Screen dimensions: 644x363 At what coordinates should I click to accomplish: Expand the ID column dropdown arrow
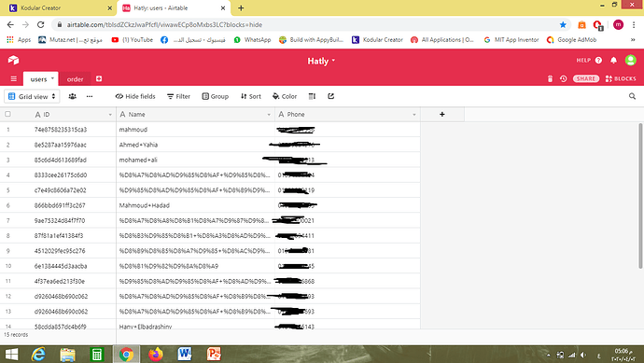click(110, 115)
